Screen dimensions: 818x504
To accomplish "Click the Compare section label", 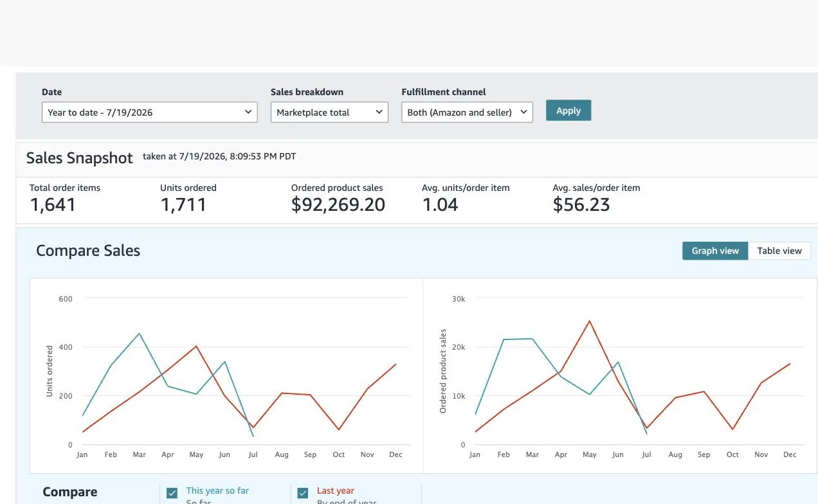I will (70, 492).
